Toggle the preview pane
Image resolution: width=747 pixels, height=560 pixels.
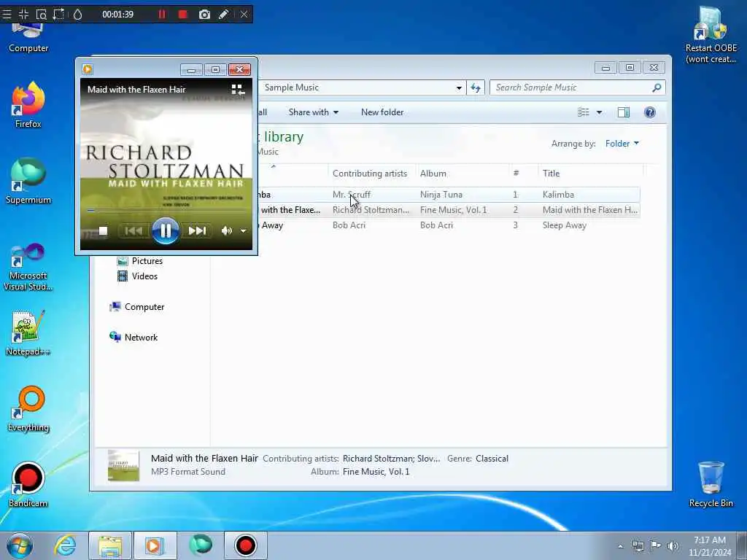pyautogui.click(x=624, y=112)
